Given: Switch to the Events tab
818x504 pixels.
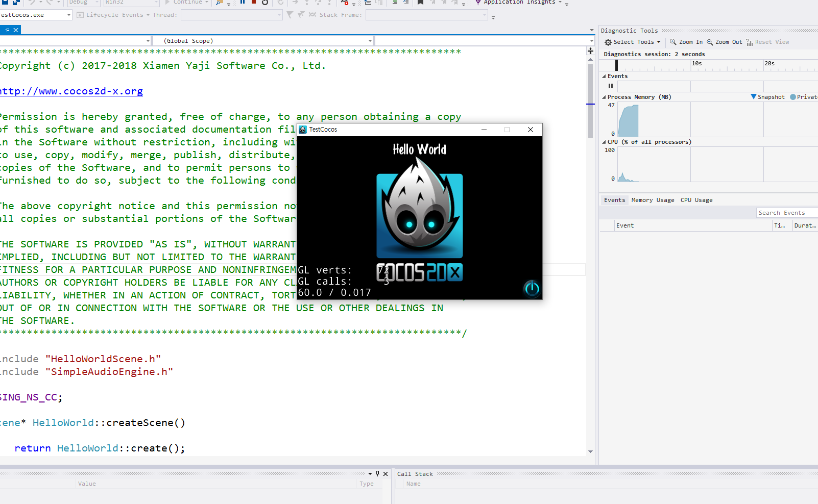Looking at the screenshot, I should pyautogui.click(x=614, y=200).
